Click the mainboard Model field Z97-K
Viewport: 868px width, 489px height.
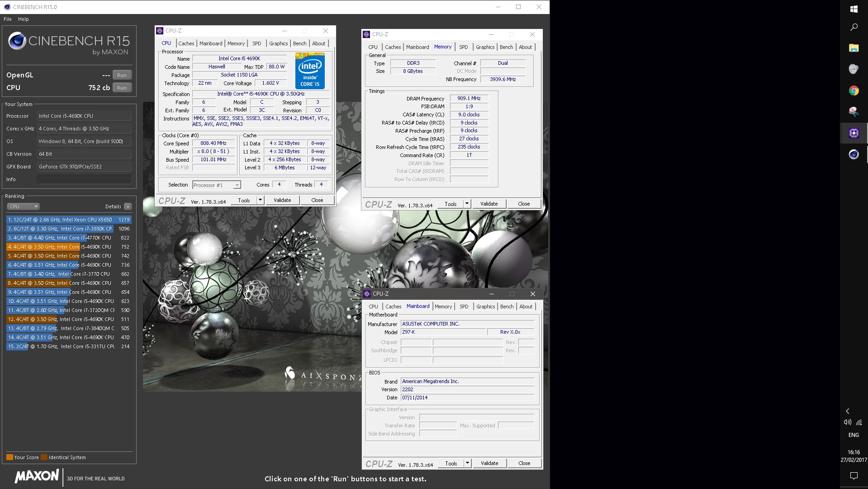[443, 332]
